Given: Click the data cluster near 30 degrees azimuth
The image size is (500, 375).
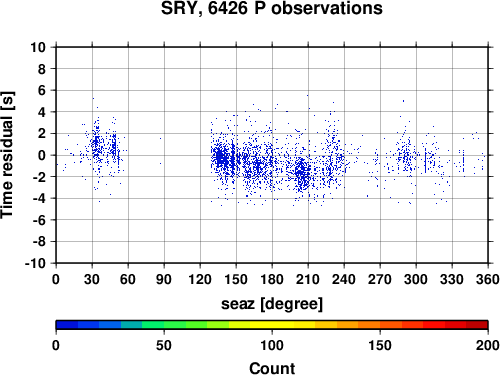Looking at the screenshot, I should tap(96, 143).
